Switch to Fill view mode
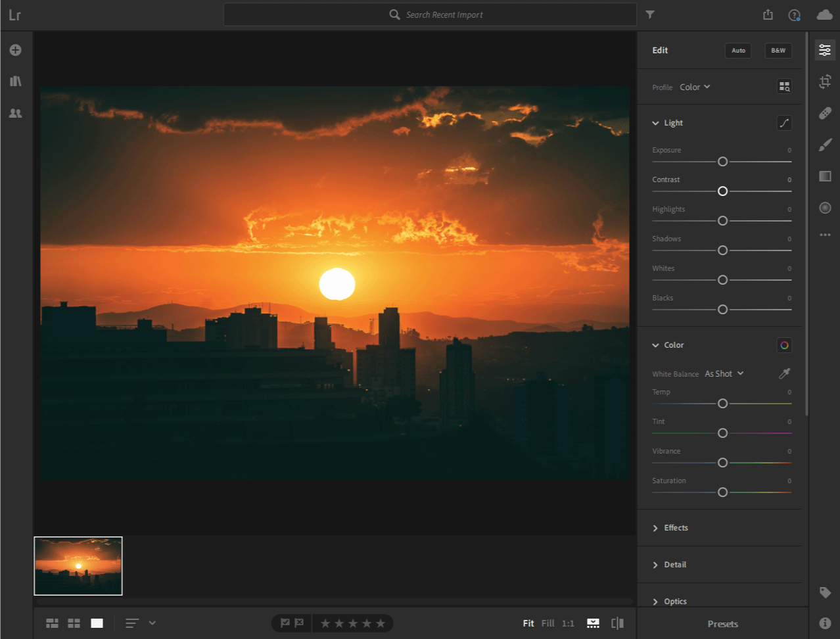 548,623
